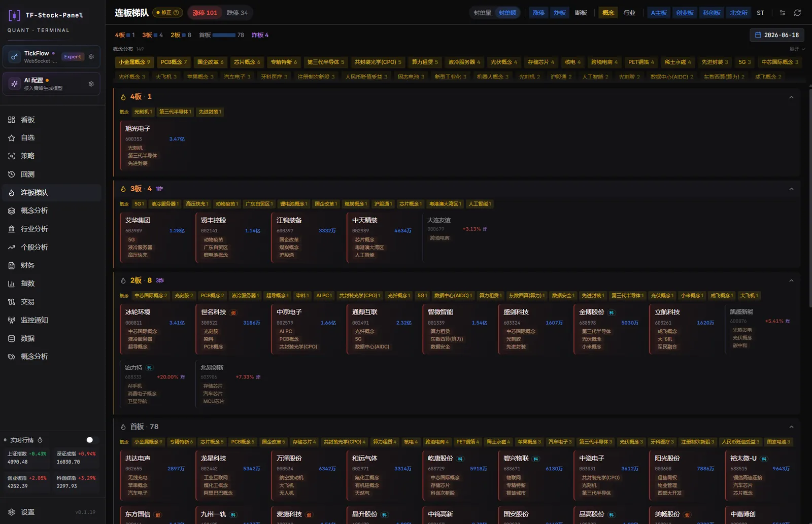The image size is (812, 524).
Task: Switch grouping to 行业
Action: (629, 13)
